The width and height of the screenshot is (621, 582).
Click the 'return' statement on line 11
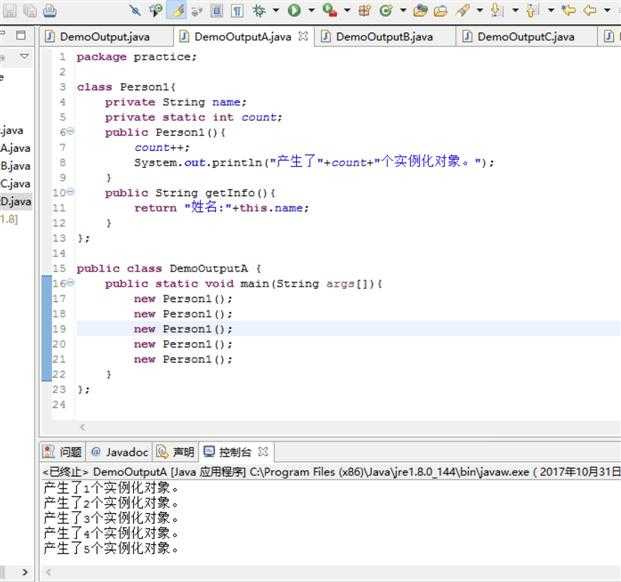pyautogui.click(x=221, y=207)
